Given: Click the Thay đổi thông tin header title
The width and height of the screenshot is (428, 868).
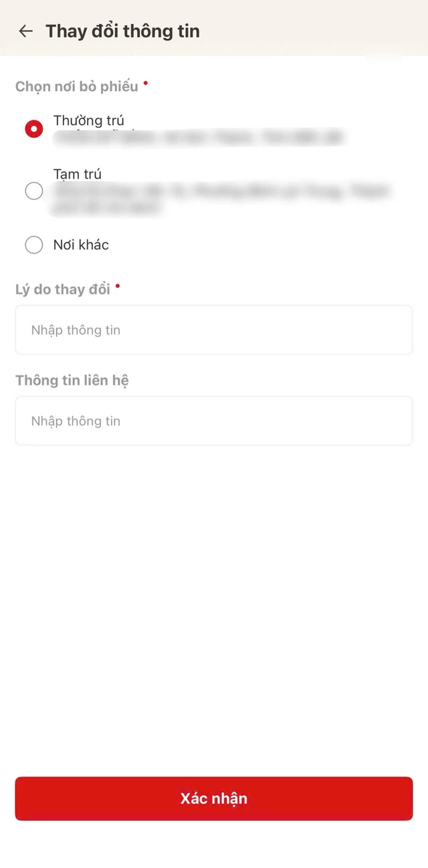Looking at the screenshot, I should click(122, 31).
